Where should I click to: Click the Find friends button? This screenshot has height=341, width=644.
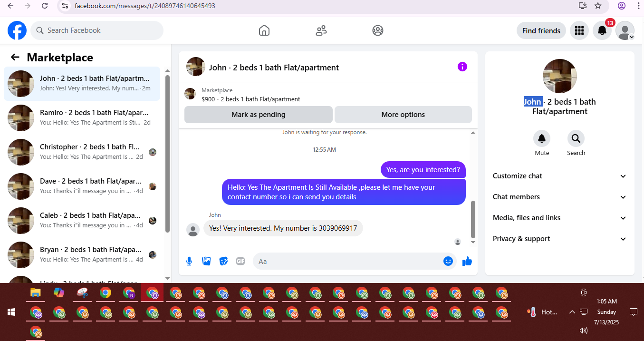(x=541, y=30)
